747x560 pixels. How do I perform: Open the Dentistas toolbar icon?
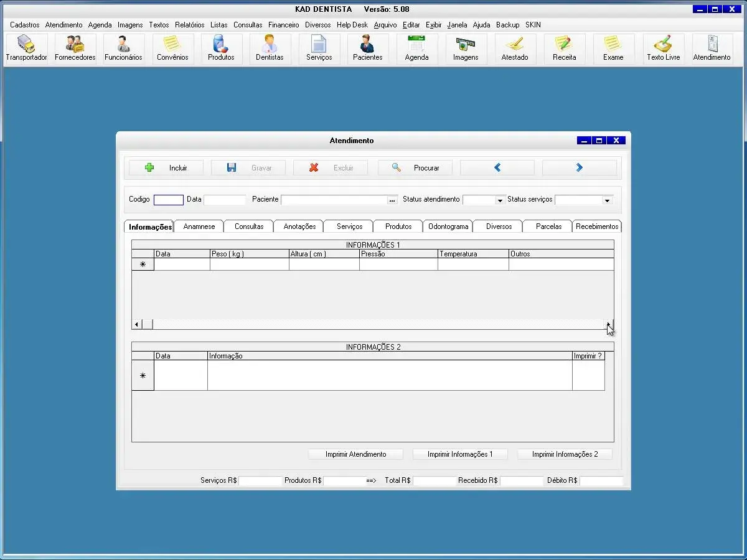coord(270,49)
